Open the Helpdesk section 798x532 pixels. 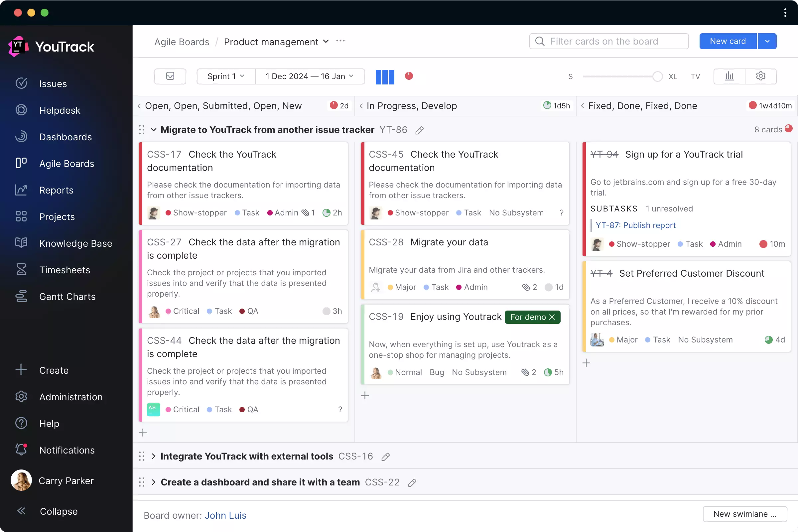point(60,110)
